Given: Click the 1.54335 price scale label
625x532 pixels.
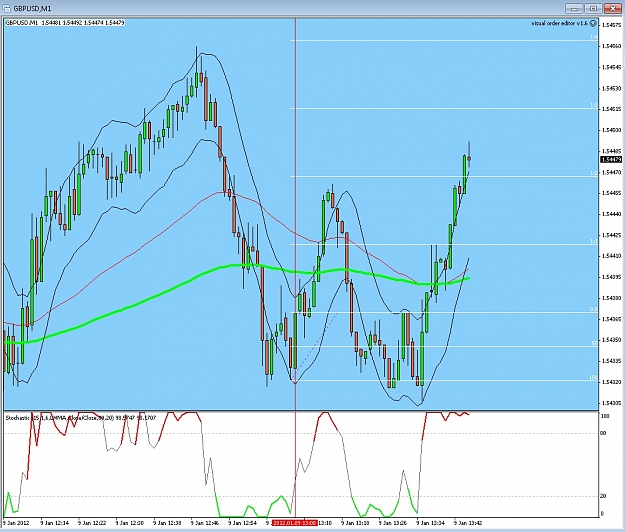Looking at the screenshot, I should (612, 361).
